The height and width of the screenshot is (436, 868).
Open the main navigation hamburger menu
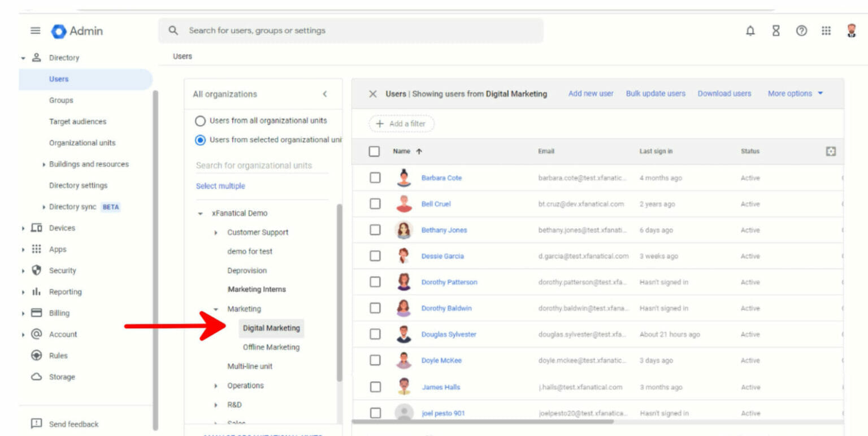[x=35, y=31]
